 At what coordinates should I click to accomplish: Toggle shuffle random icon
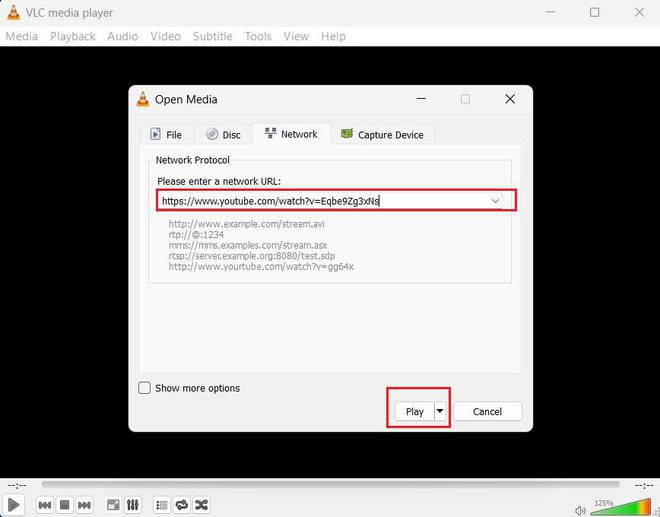(202, 505)
